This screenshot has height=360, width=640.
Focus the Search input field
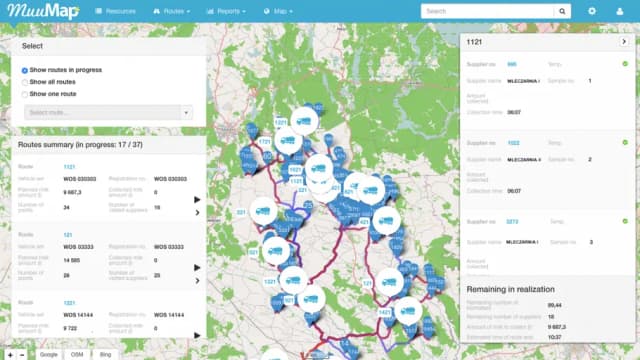[487, 11]
